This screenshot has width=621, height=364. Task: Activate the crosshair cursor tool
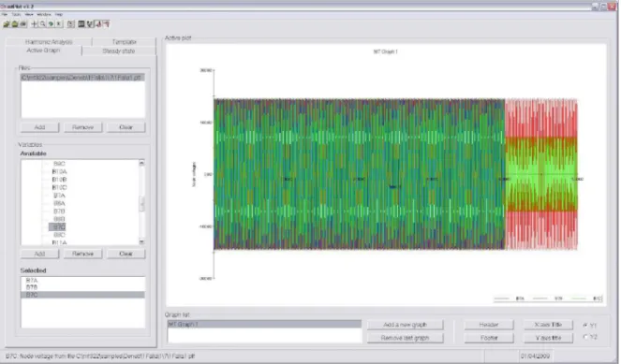35,24
